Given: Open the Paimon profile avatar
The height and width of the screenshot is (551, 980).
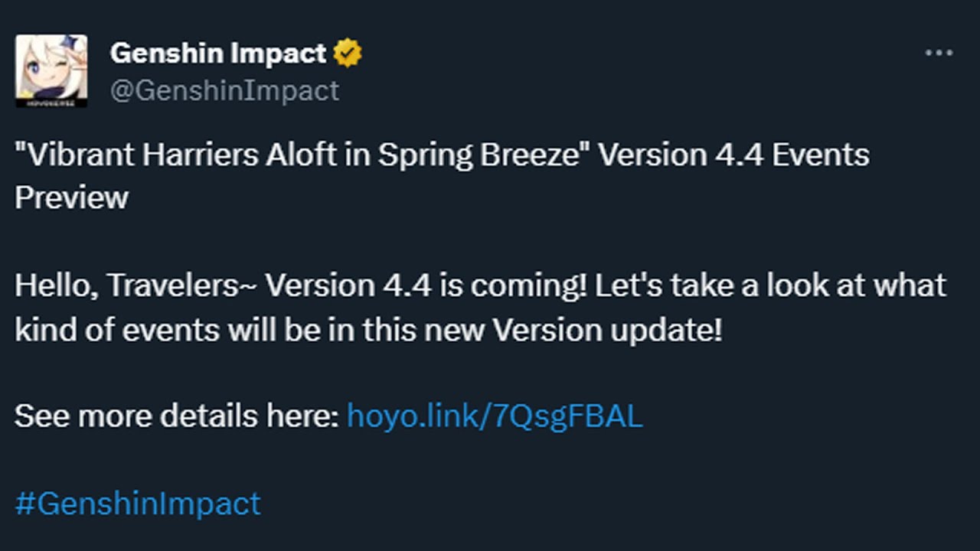Looking at the screenshot, I should coord(51,67).
